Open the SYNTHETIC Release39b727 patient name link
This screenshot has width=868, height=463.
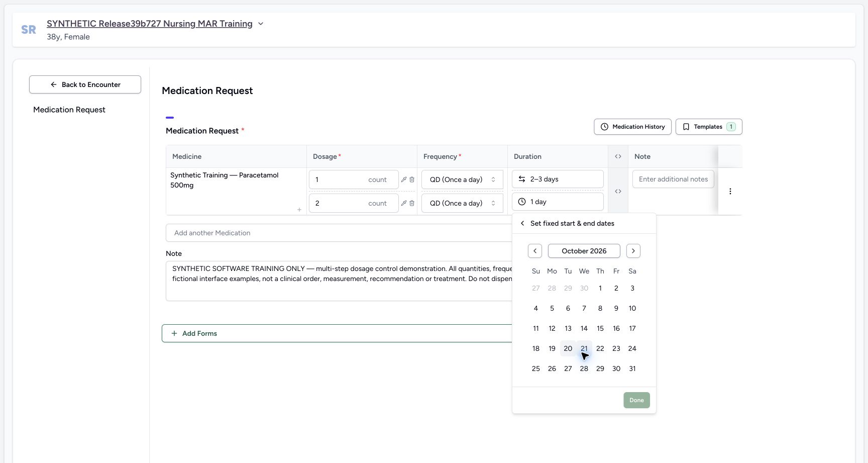150,24
